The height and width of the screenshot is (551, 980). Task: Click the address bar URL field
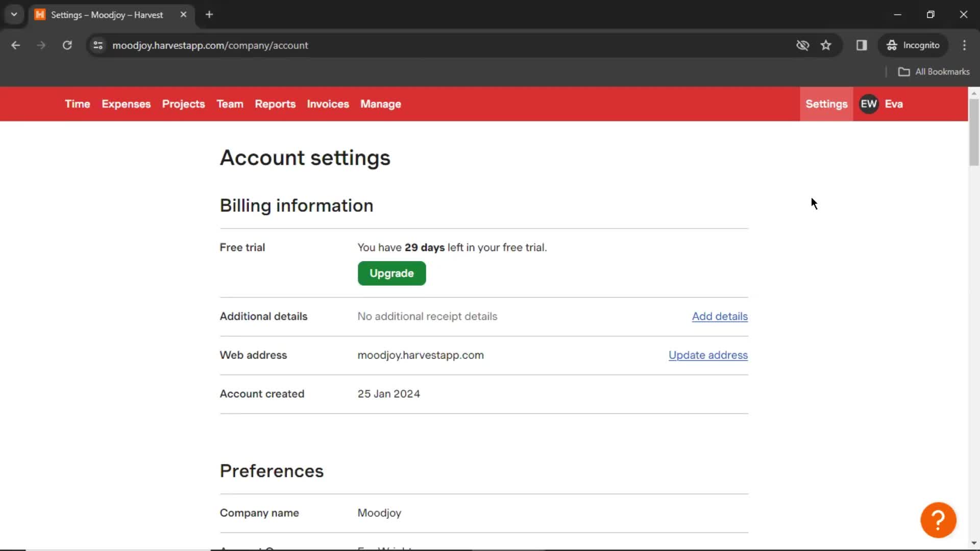click(x=449, y=45)
